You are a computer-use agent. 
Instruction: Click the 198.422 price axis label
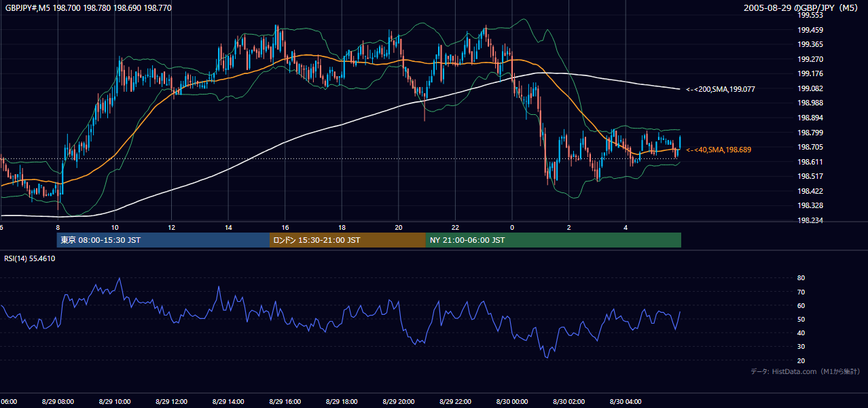coord(810,191)
